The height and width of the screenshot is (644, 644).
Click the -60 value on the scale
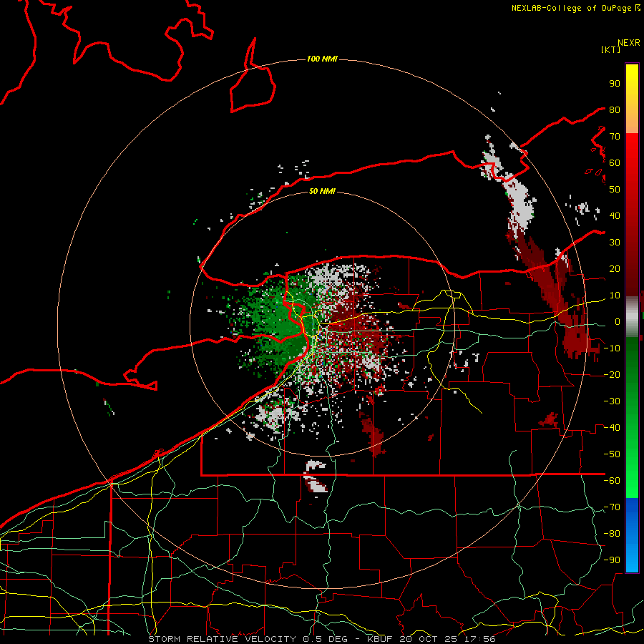(612, 481)
